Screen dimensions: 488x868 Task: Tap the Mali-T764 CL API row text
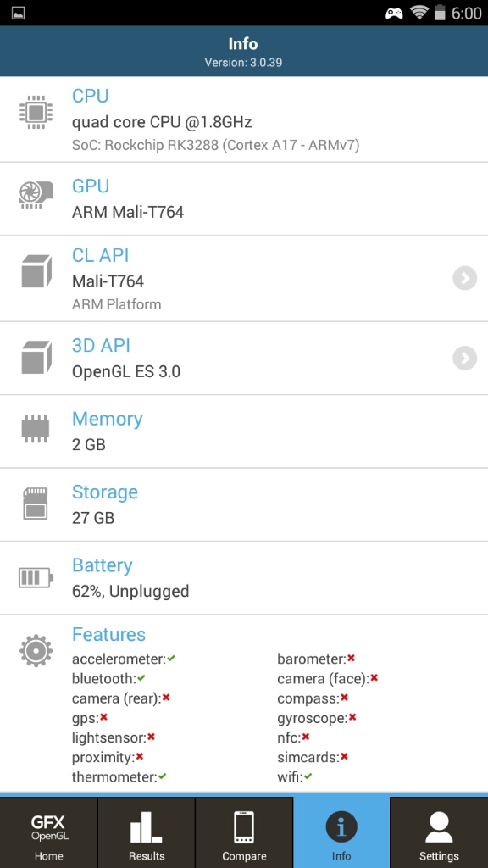(108, 281)
